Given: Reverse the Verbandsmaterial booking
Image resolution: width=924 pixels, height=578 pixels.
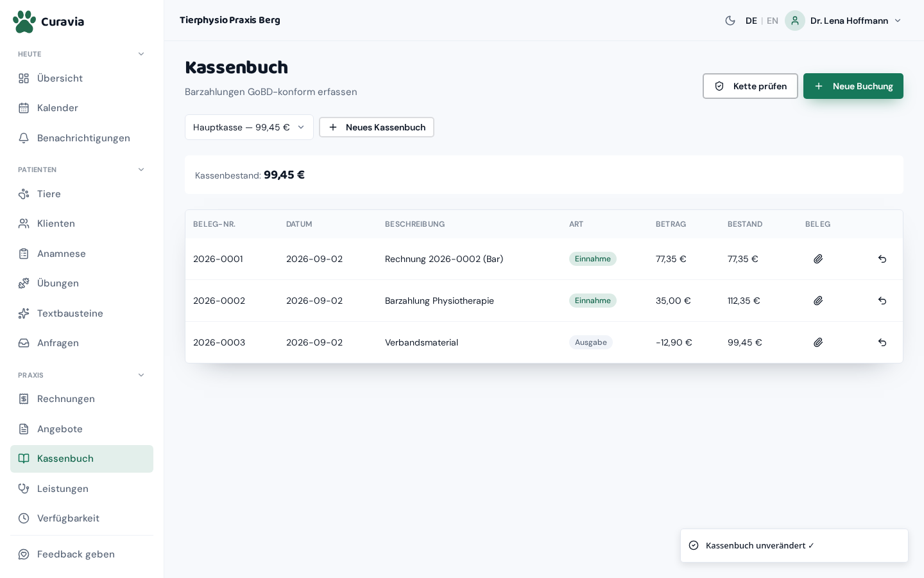Looking at the screenshot, I should (x=882, y=342).
